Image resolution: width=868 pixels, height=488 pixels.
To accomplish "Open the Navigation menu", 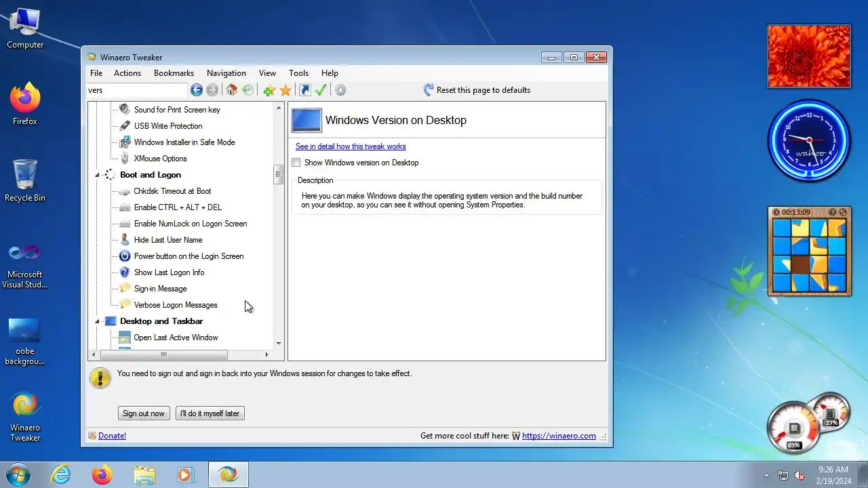I will (x=226, y=73).
